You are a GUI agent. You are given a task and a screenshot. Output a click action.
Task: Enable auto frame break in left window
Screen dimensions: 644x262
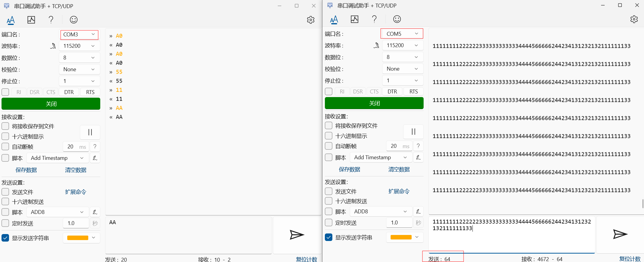tap(5, 147)
